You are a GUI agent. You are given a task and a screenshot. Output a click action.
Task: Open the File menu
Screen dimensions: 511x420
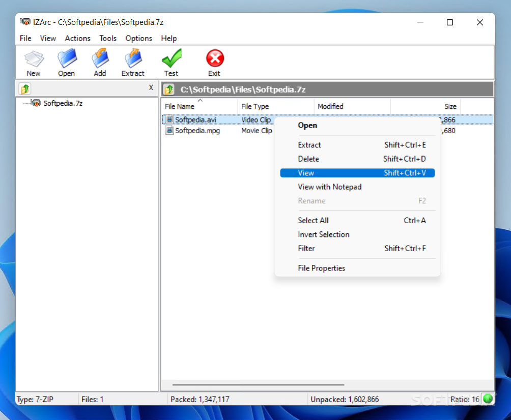tap(25, 39)
